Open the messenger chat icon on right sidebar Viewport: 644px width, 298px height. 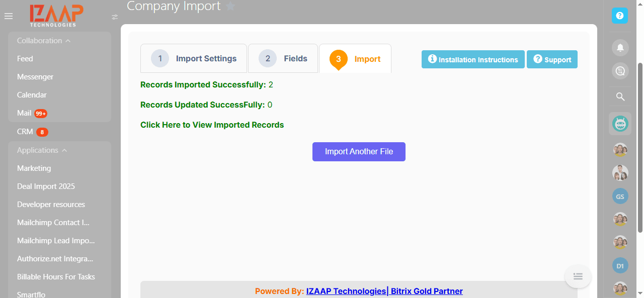620,71
